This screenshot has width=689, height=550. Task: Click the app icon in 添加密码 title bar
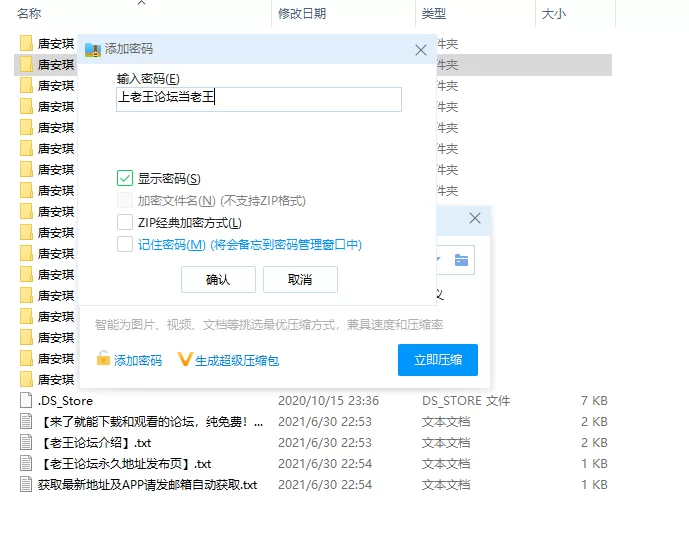pyautogui.click(x=93, y=49)
